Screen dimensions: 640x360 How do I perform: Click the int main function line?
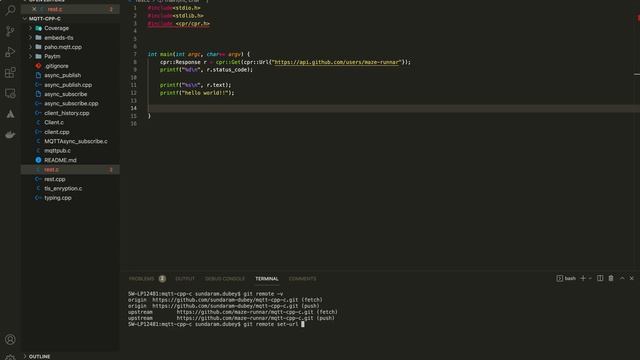pyautogui.click(x=199, y=54)
